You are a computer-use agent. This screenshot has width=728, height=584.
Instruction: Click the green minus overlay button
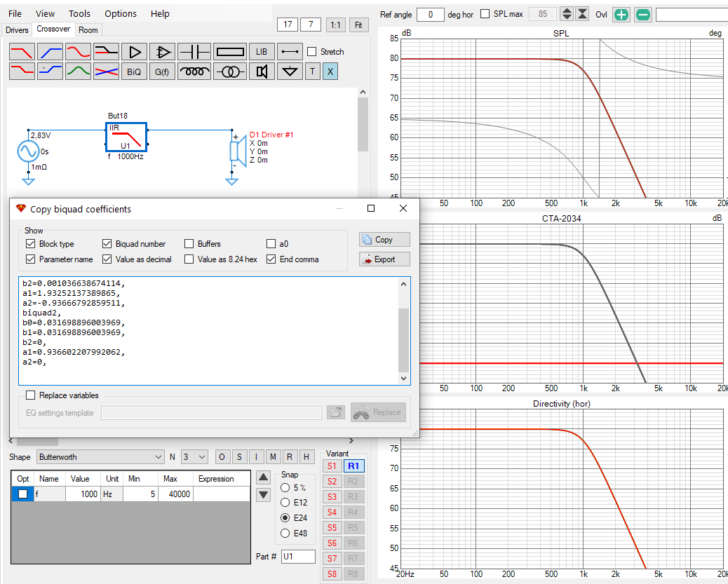pos(643,15)
